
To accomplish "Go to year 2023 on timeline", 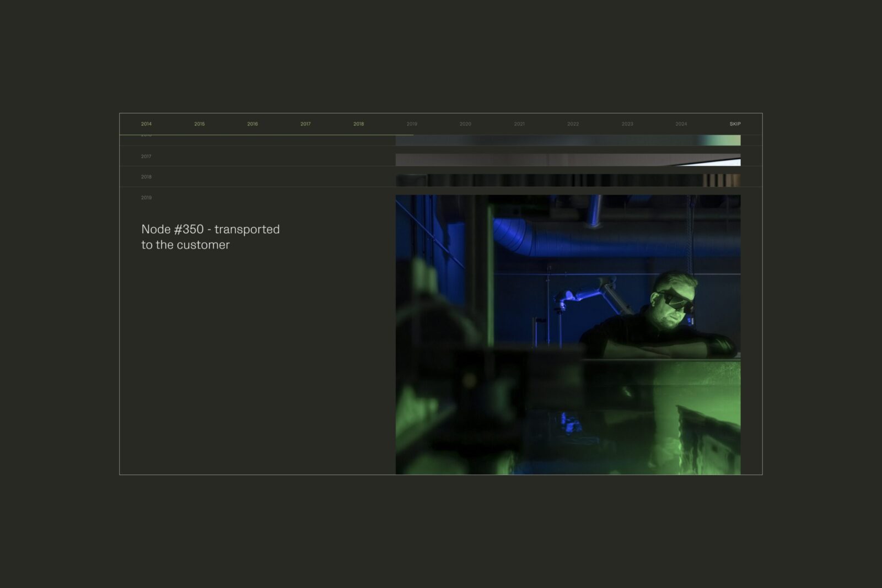I will click(x=627, y=124).
